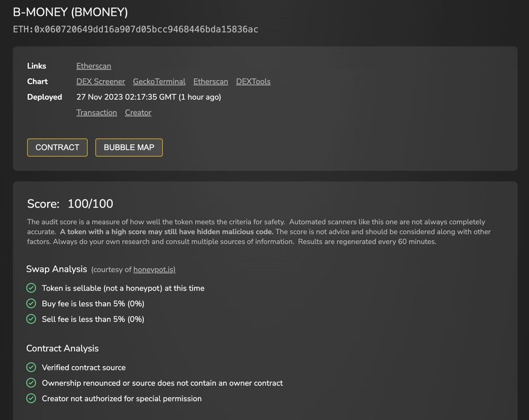Click the check icon beside Creator not authorized
Viewport: 529px width, 420px height.
(x=31, y=398)
